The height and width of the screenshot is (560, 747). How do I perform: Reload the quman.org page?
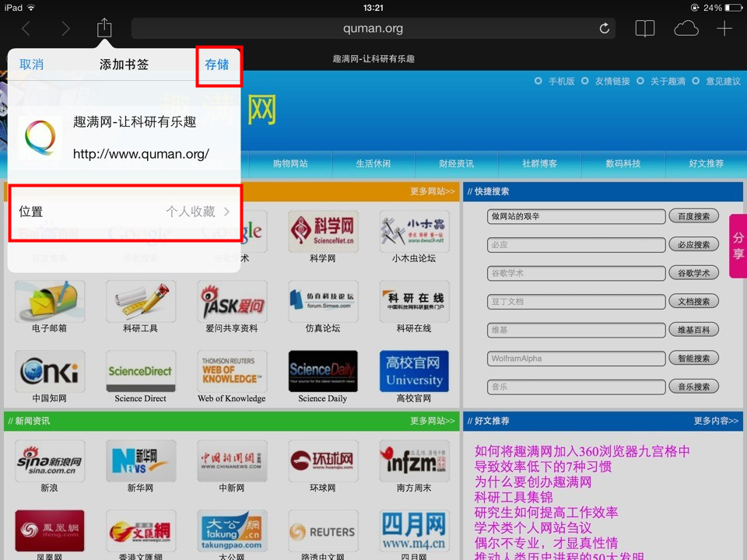[604, 29]
